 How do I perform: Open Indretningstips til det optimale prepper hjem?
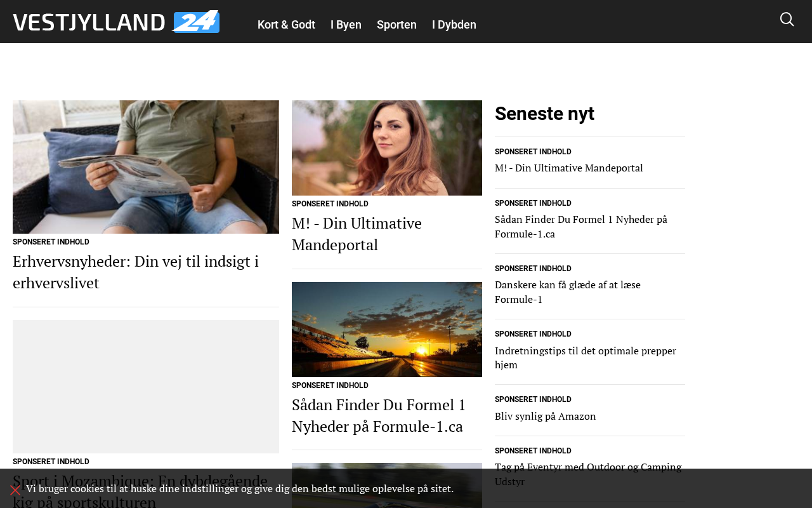pos(586,358)
